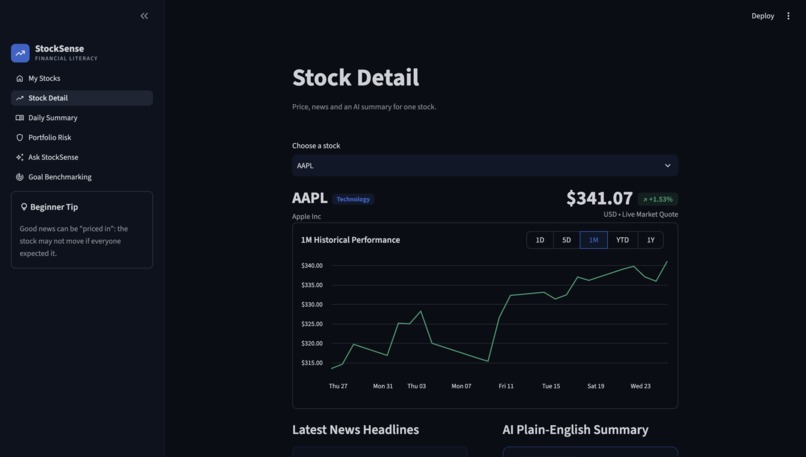Screen dimensions: 806x457
Task: Click the AI Plain-English Summary heading
Action: click(576, 430)
